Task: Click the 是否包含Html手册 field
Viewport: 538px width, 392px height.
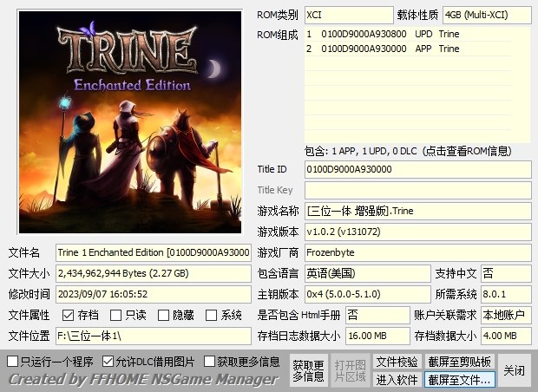Action: click(377, 315)
